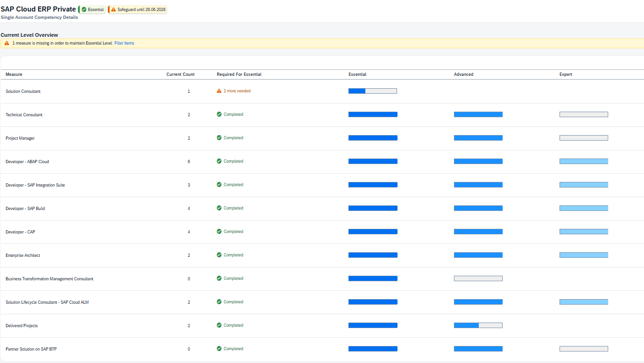Viewport: 644px width, 363px height.
Task: Select the Measure column header
Action: tap(14, 74)
